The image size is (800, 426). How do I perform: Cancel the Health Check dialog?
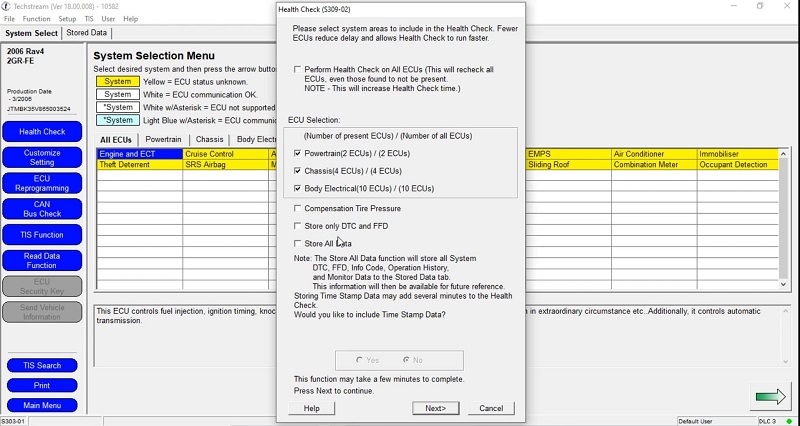coord(491,408)
